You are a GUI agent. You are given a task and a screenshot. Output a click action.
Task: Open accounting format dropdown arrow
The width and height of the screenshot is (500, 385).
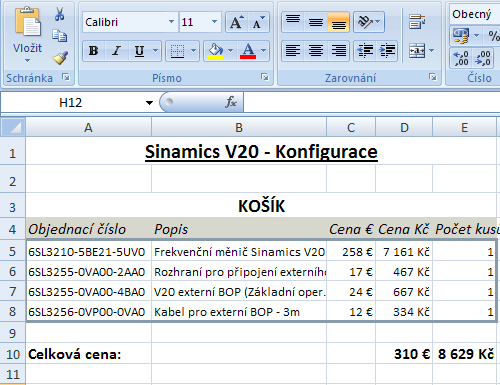[x=476, y=36]
